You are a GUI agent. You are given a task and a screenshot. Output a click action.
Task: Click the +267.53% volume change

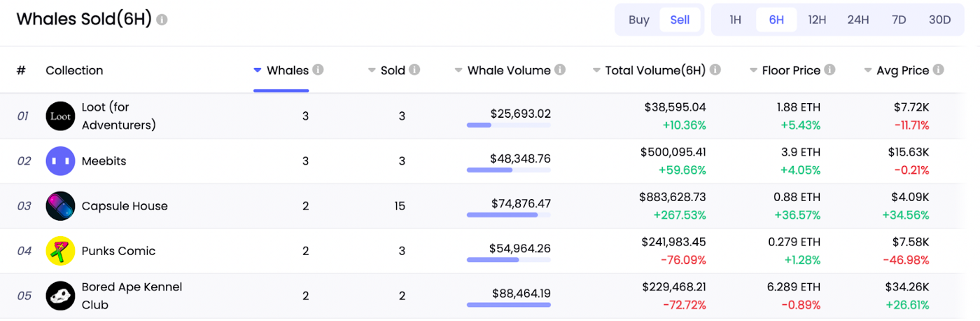(680, 214)
